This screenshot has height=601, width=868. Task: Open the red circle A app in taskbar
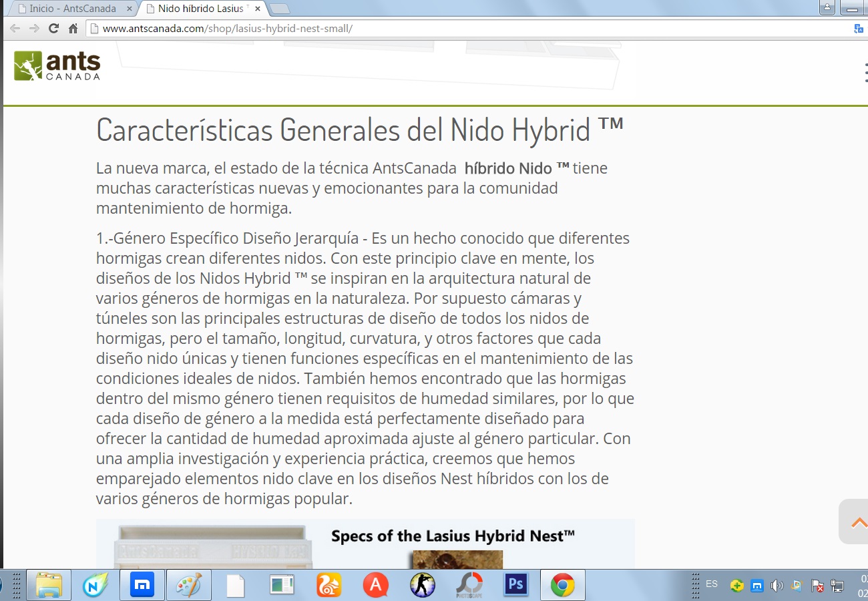click(376, 586)
